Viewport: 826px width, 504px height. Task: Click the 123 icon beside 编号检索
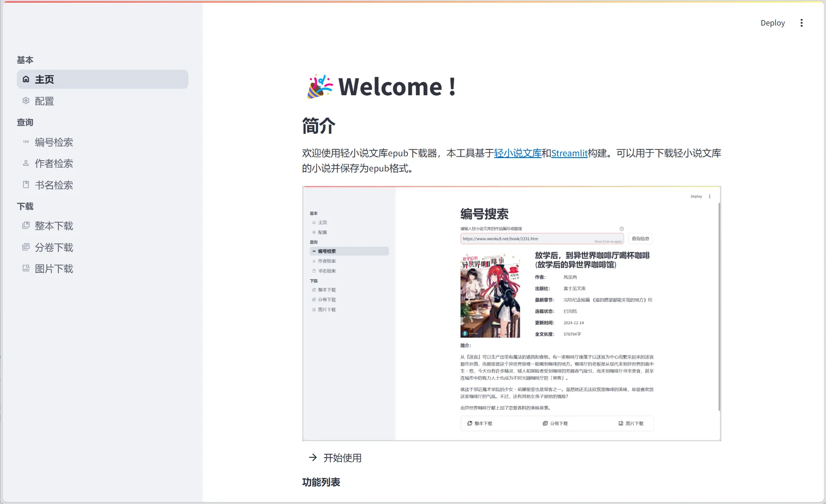coord(26,142)
